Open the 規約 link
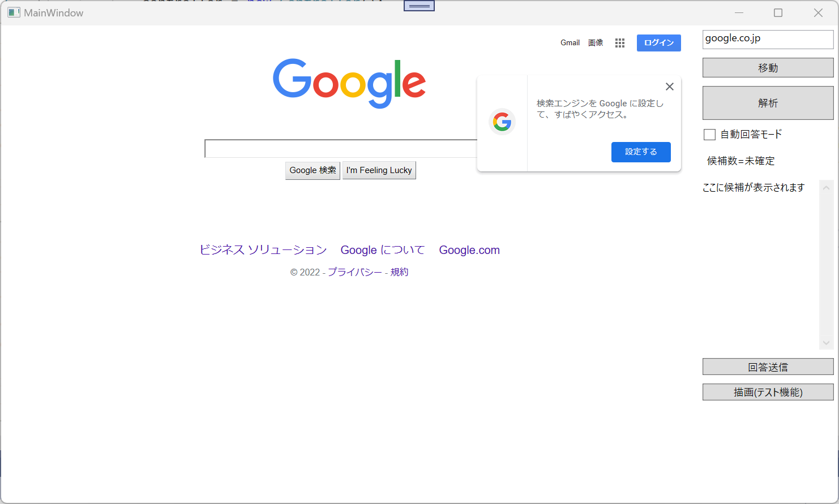The image size is (839, 504). [399, 272]
